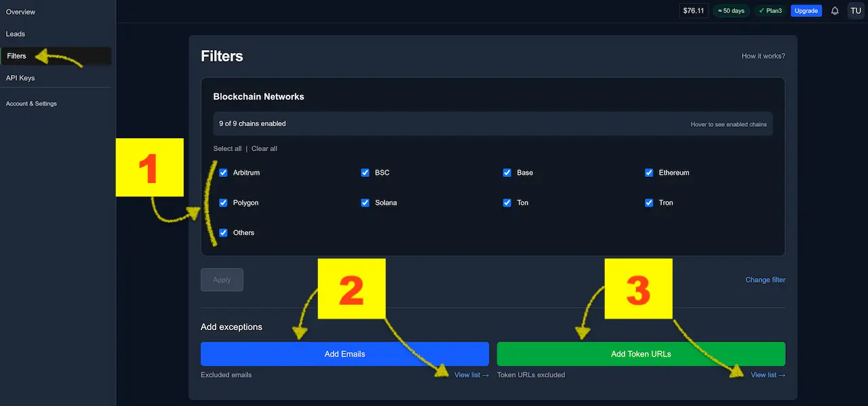Open the Leads section
This screenshot has width=868, height=406.
coord(14,33)
